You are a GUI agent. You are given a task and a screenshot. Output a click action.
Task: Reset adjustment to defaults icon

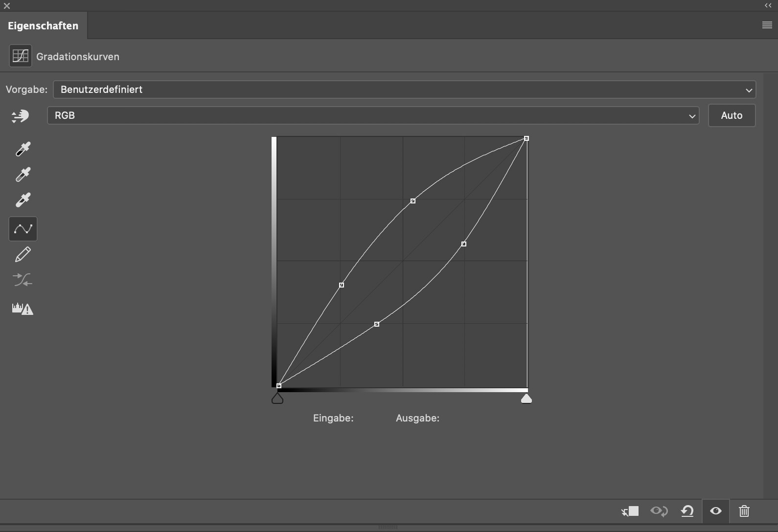(x=687, y=511)
